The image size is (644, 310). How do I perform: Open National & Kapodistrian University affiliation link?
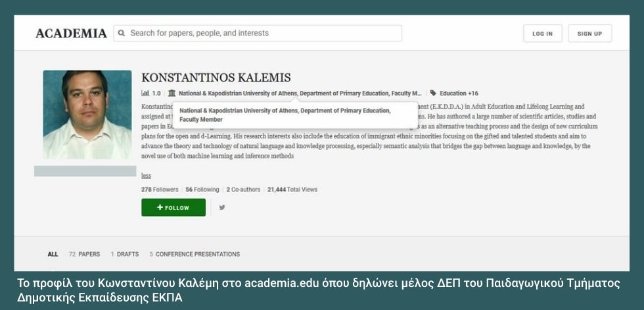300,93
